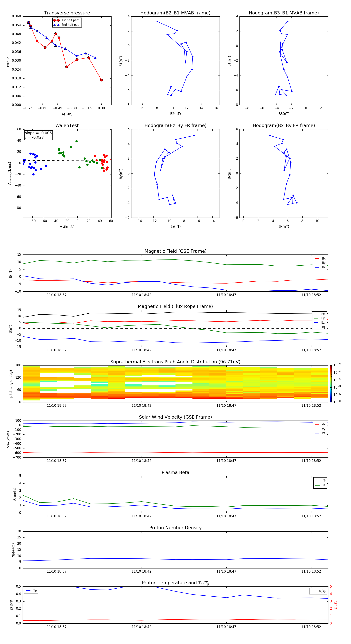This screenshot has height=644, width=351.
Task: Click the 'slope = -0.006' annotation
Action: pyautogui.click(x=38, y=133)
